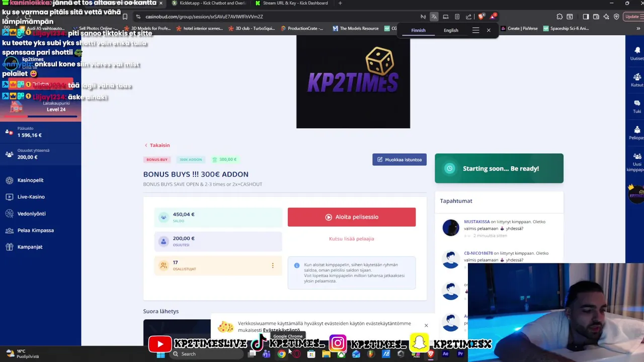Dismiss the cookie consent banner

pyautogui.click(x=426, y=325)
